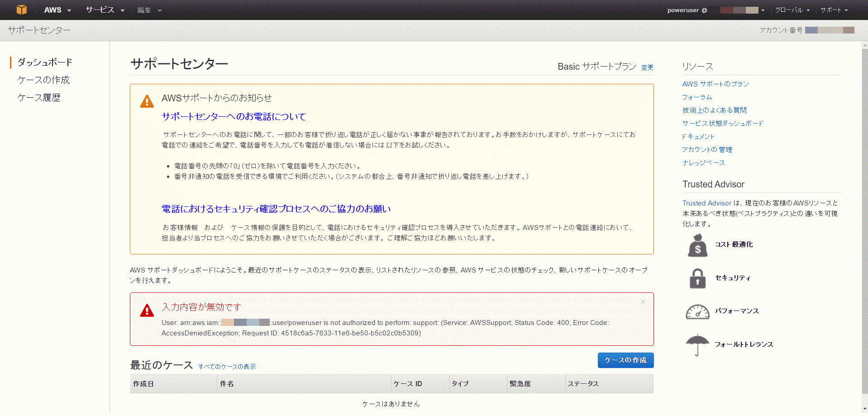Dismiss the red error message box
Screen dimensions: 868x416
[643, 301]
